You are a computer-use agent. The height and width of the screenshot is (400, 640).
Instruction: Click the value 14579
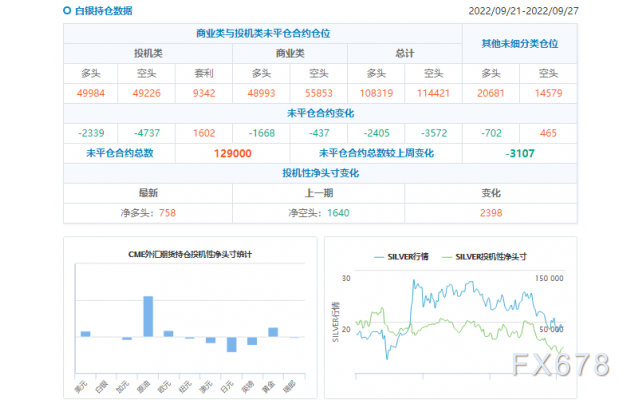pos(548,93)
